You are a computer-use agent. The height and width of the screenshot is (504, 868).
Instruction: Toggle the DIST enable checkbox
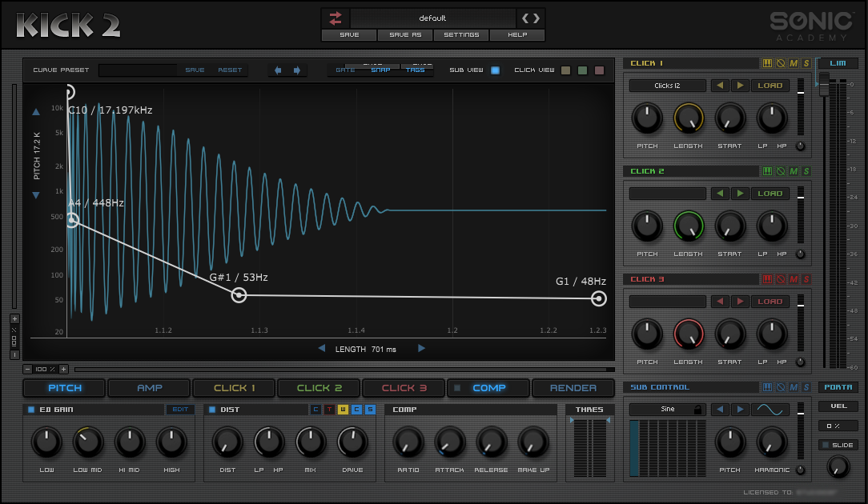212,410
